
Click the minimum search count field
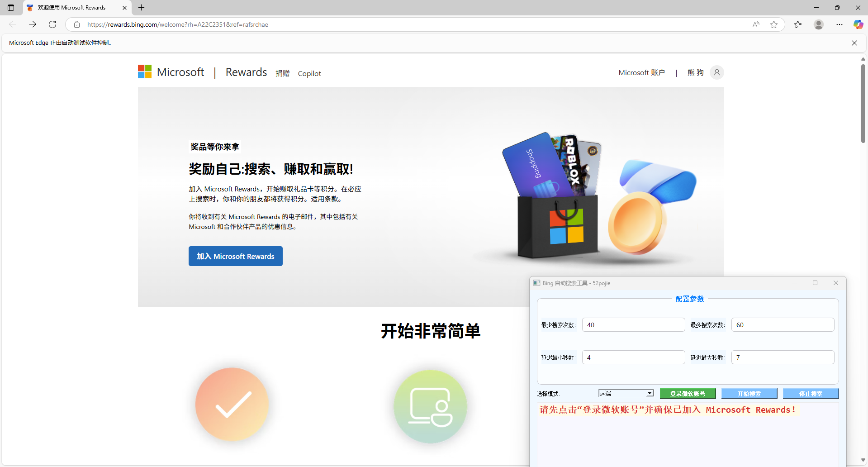point(633,325)
